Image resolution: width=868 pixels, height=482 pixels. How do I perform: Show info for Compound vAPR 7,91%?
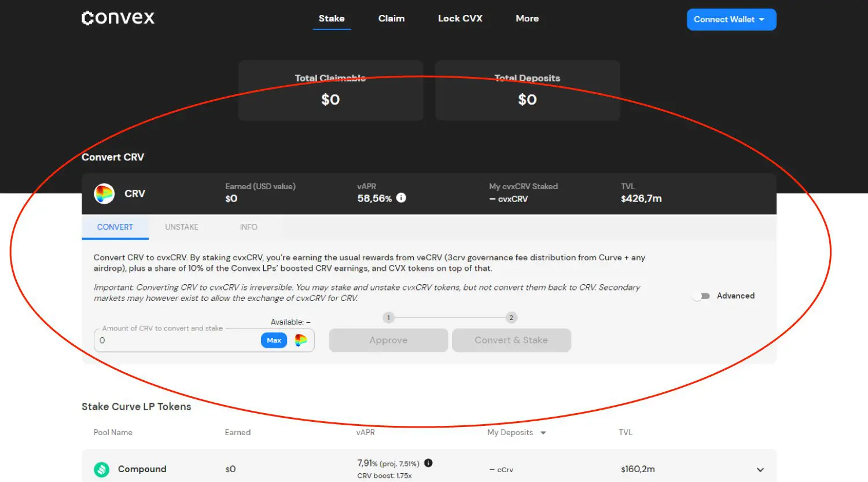[428, 463]
